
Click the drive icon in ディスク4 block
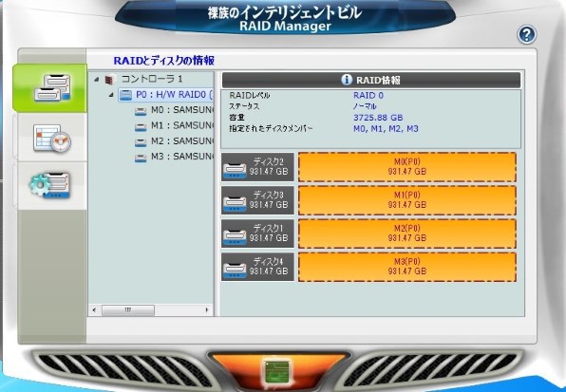pyautogui.click(x=235, y=271)
